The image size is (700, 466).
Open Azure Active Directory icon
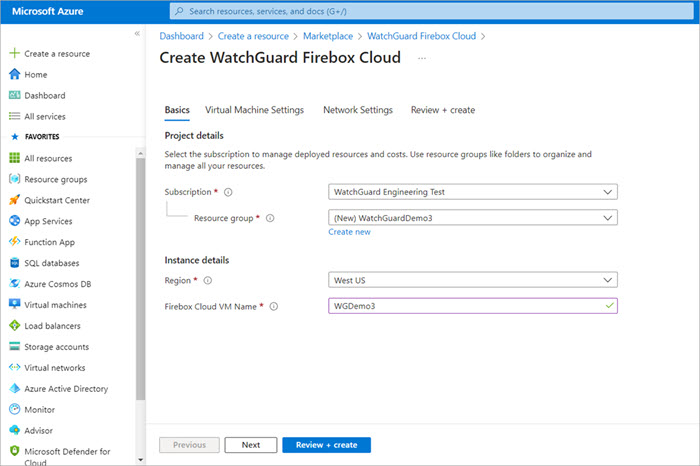coord(14,388)
